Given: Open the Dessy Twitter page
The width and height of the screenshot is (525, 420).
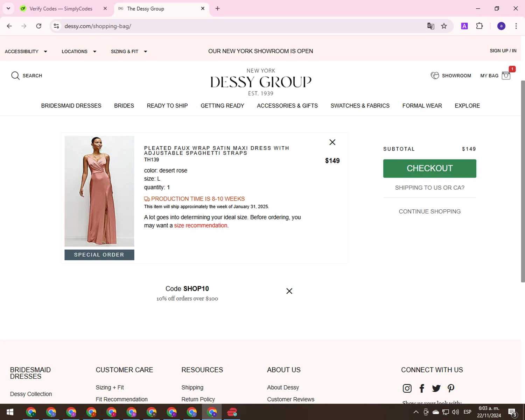Looking at the screenshot, I should (x=436, y=388).
